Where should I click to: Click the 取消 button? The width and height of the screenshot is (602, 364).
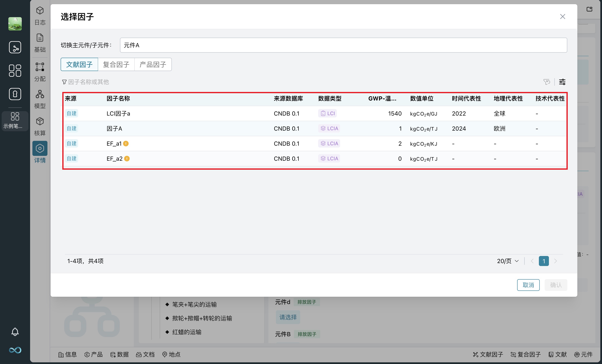528,285
